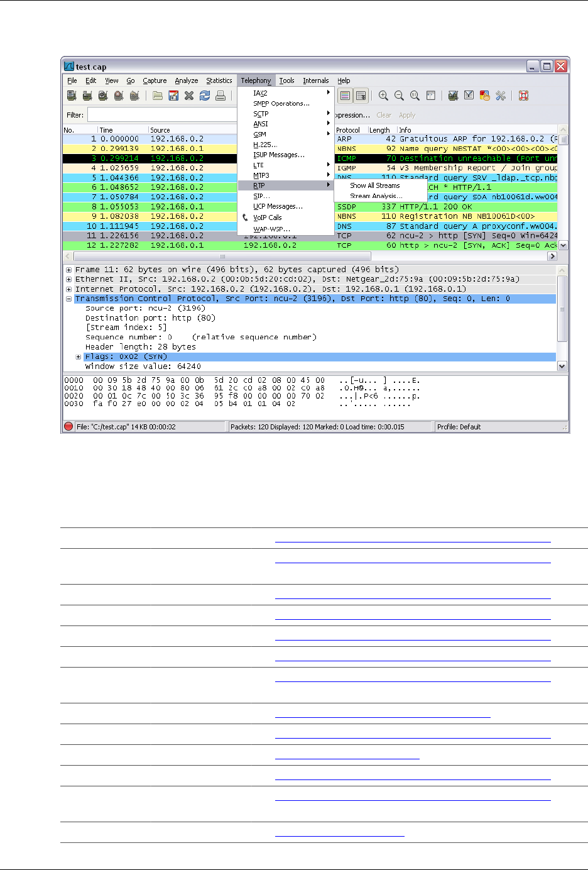Stop the running capture icon

[x=119, y=96]
